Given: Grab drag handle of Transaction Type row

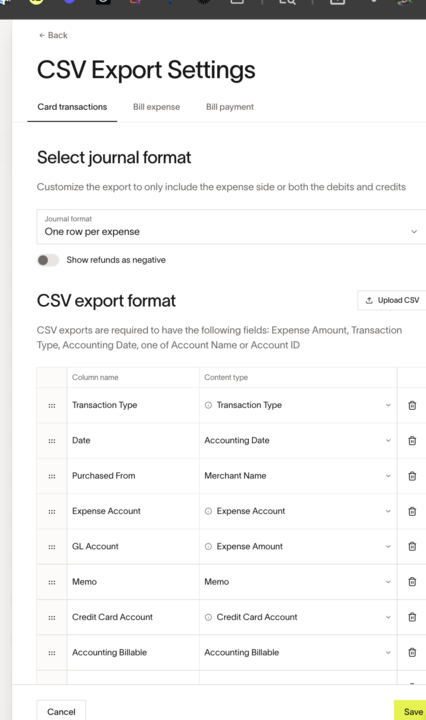Looking at the screenshot, I should coord(52,405).
